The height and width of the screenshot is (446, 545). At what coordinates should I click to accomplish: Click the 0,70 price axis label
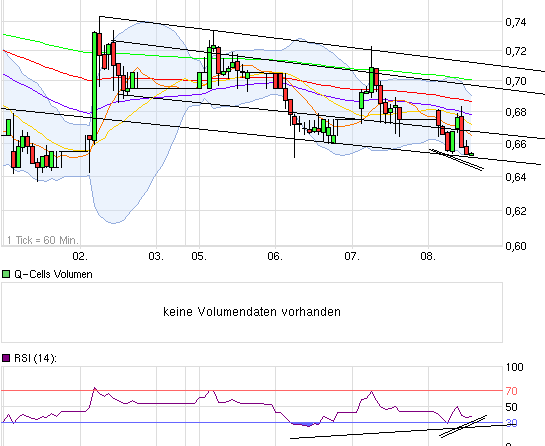[x=516, y=81]
